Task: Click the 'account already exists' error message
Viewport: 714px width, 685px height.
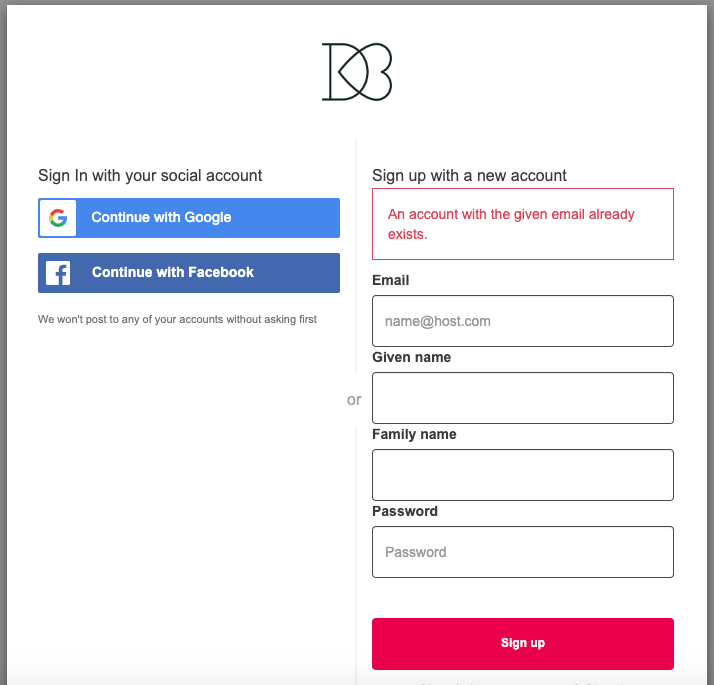Action: point(512,224)
